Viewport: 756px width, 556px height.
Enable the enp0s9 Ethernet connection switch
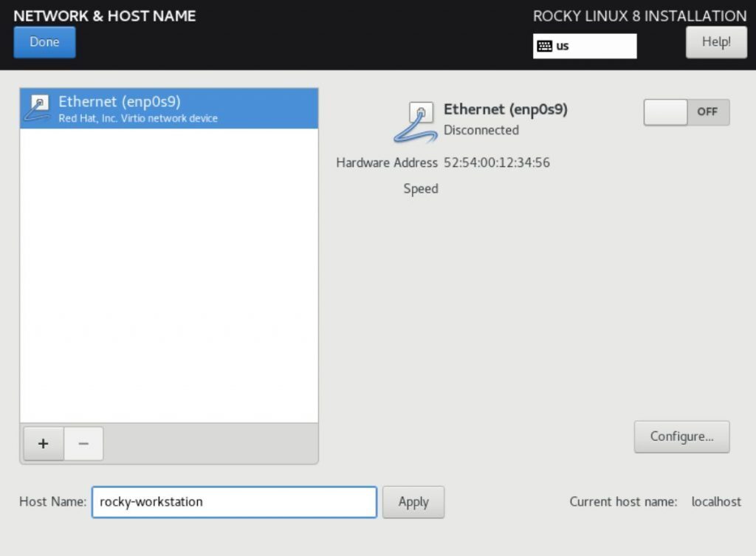click(x=686, y=112)
